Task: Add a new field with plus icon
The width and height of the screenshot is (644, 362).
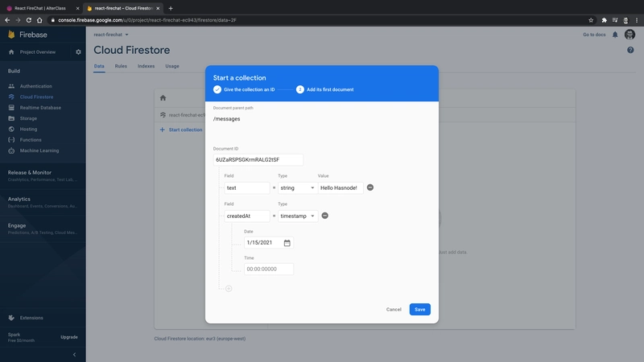Action: [x=229, y=289]
